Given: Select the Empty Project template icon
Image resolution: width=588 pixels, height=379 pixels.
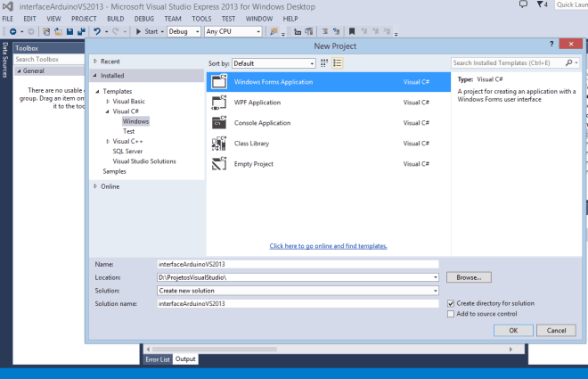Looking at the screenshot, I should 219,164.
